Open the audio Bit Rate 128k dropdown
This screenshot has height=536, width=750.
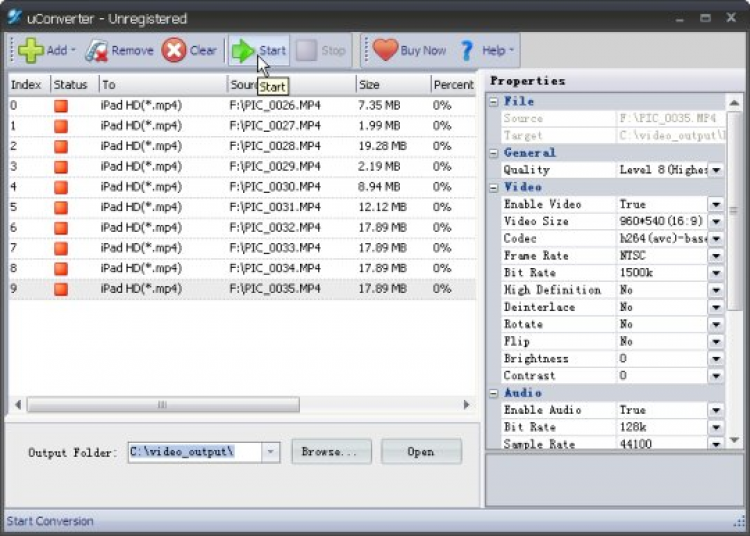716,427
